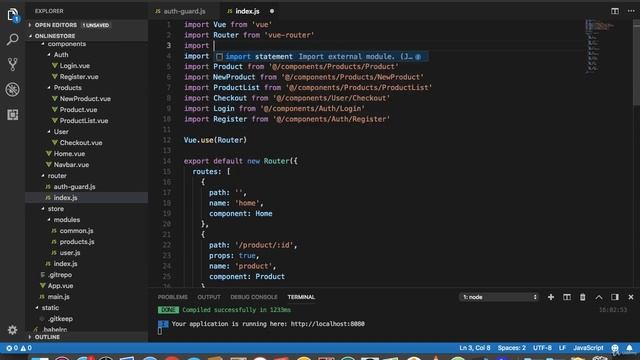Open Register.vue file
The height and width of the screenshot is (360, 640).
click(79, 77)
